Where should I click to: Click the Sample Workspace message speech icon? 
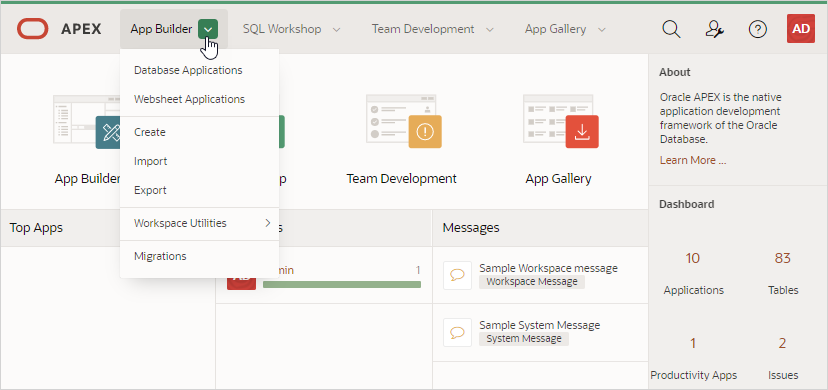click(457, 275)
